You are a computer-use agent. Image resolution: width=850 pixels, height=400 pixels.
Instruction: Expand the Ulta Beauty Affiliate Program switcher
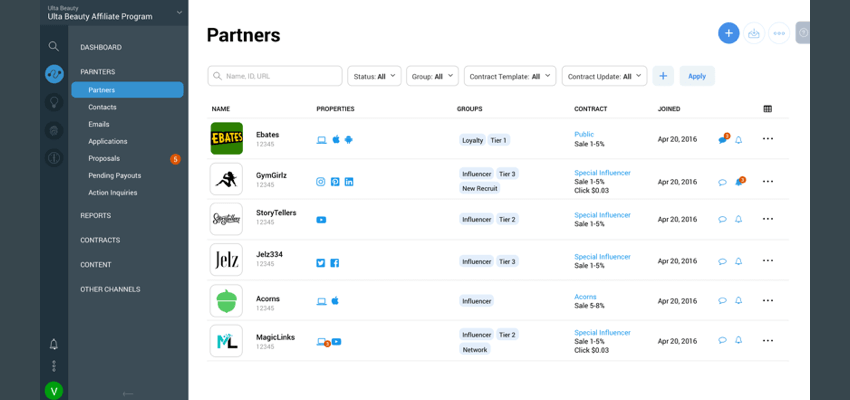coord(179,12)
